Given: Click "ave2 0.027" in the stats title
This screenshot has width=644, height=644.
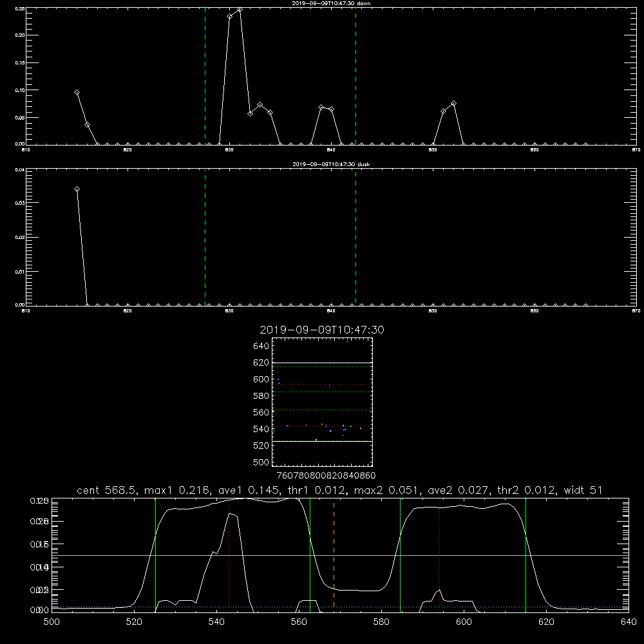Looking at the screenshot, I should pyautogui.click(x=459, y=490).
